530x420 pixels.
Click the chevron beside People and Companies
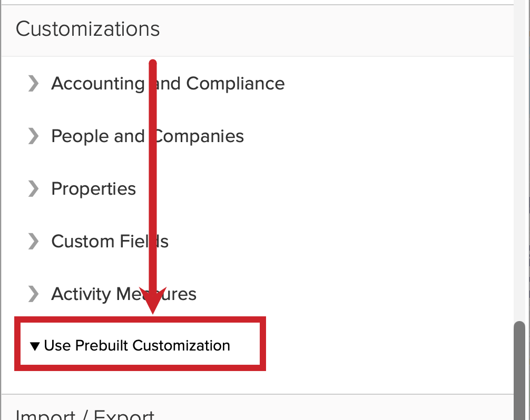33,136
